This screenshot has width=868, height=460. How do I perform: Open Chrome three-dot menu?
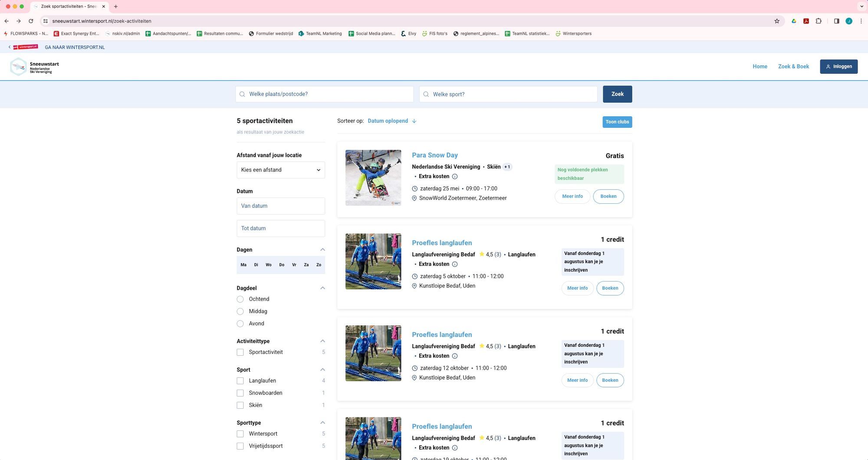click(x=861, y=21)
